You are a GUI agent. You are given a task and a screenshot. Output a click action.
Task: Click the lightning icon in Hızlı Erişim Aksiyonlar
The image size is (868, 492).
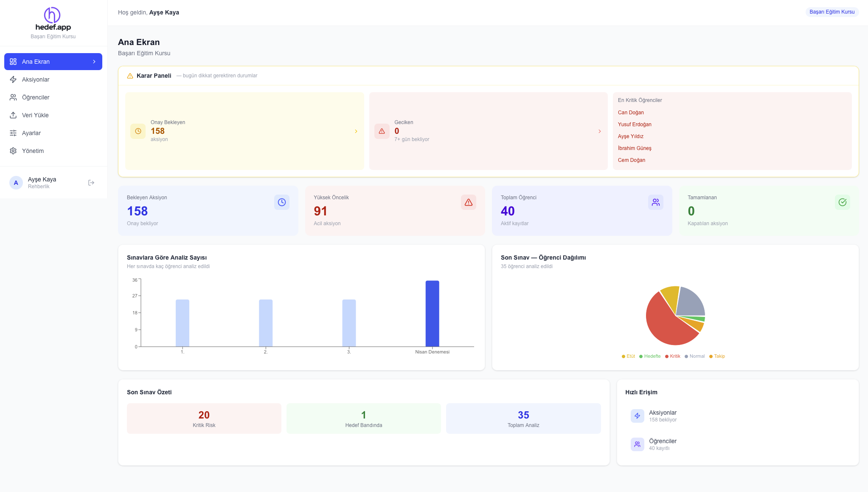point(637,416)
